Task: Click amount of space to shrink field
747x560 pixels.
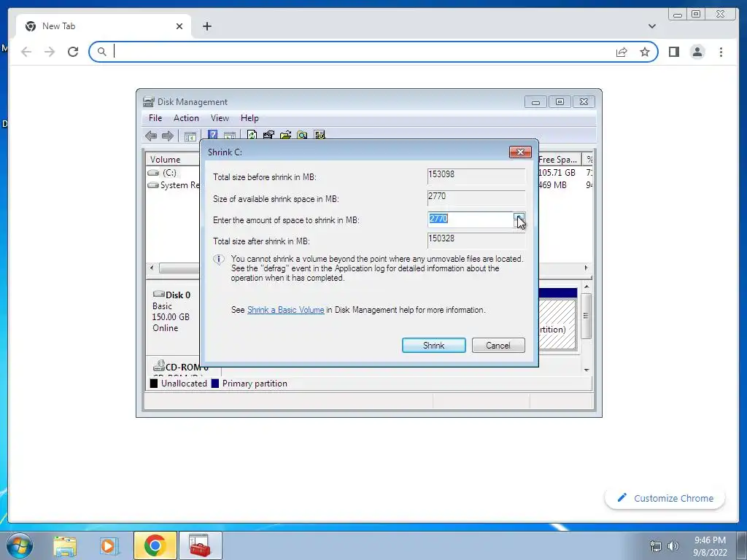Action: coord(471,219)
